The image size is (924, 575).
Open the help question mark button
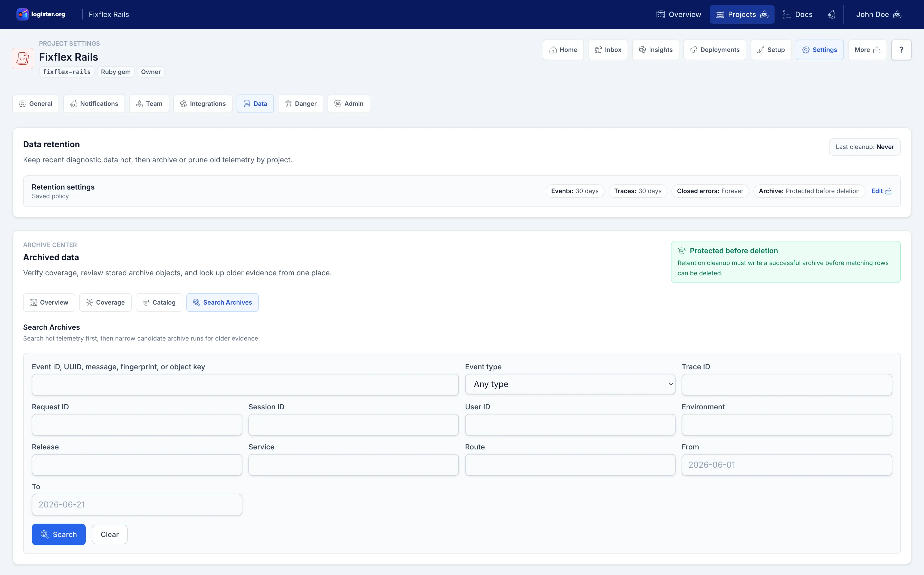pos(901,50)
